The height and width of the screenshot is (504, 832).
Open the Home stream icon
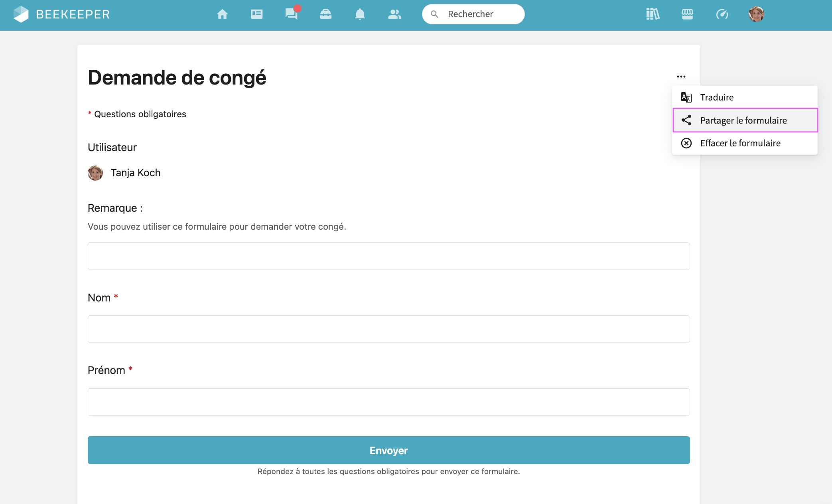point(222,14)
